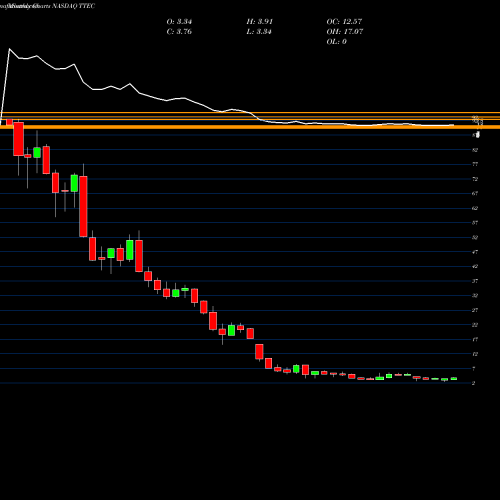Click the 62 price axis label
This screenshot has width=500, height=500.
coord(475,208)
